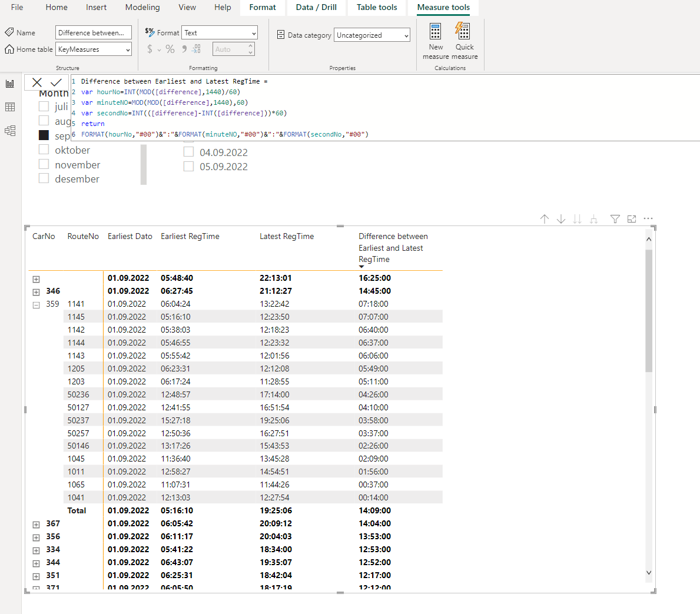Image resolution: width=700 pixels, height=614 pixels.
Task: Click the Earliest RegTime column header
Action: coord(190,236)
